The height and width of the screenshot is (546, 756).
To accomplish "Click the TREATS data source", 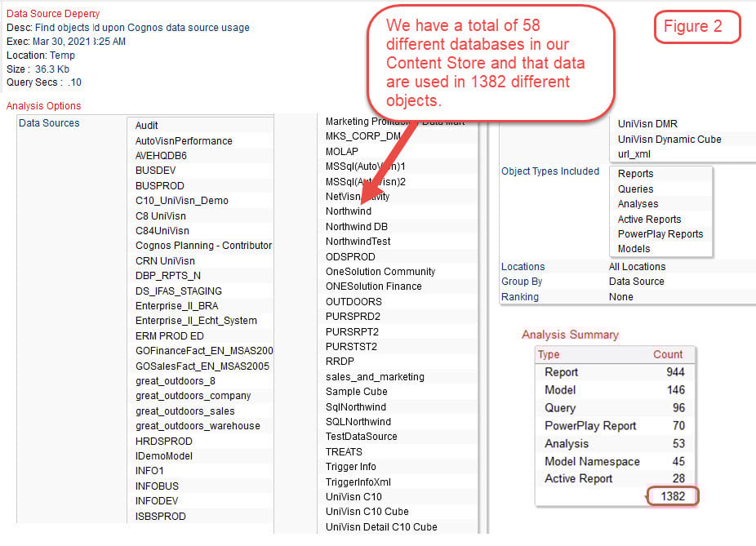I will tap(344, 452).
